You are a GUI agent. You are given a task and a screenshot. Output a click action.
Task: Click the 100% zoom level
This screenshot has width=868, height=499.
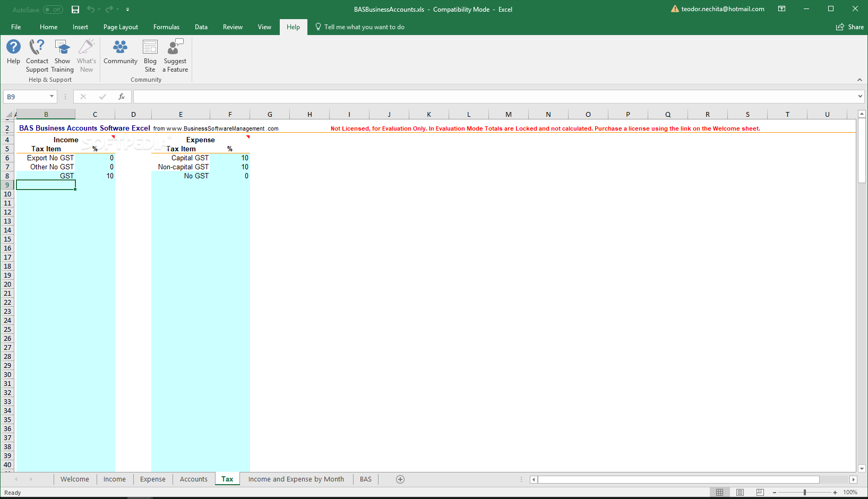pos(850,493)
